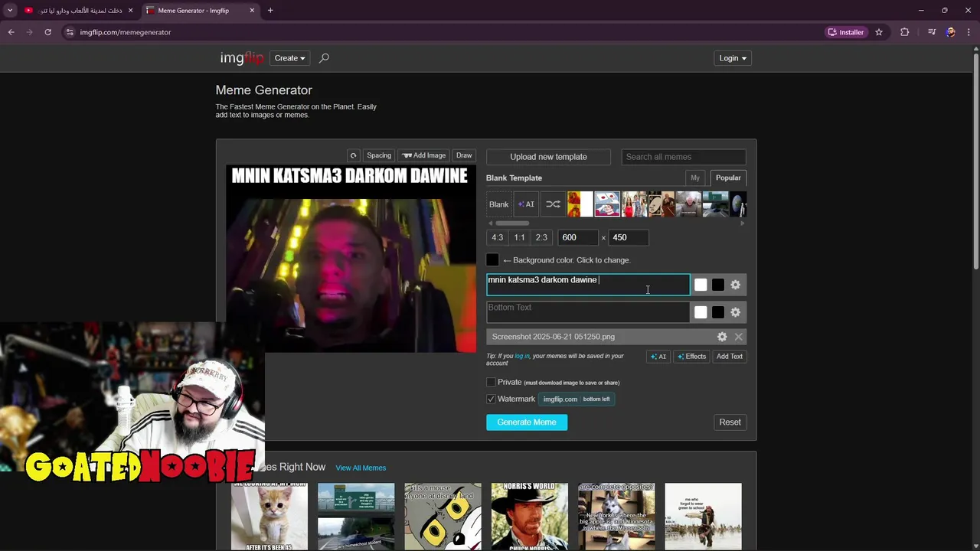The height and width of the screenshot is (551, 980).
Task: Click the height field showing 450
Action: pyautogui.click(x=629, y=237)
